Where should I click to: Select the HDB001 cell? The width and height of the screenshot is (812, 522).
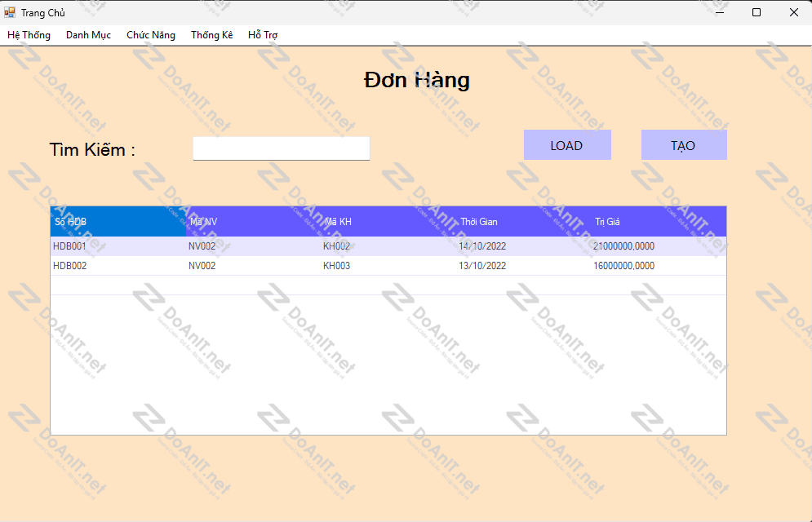coord(118,246)
